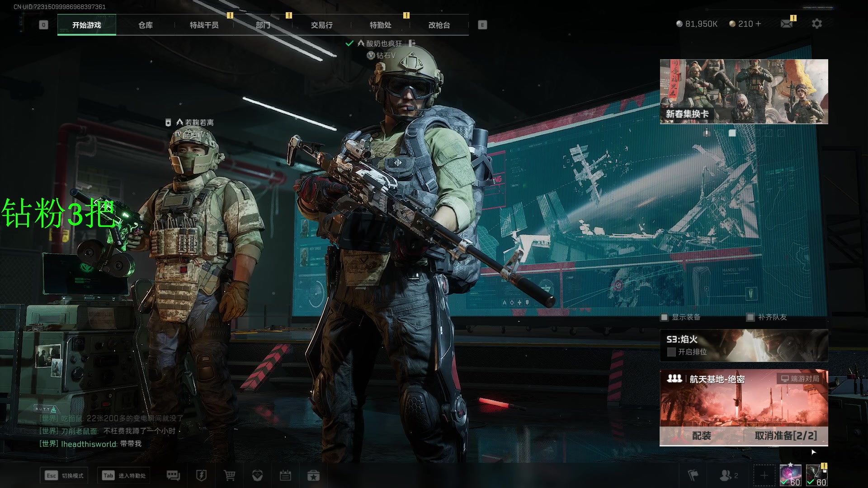Click 取消准备[2/2] to cancel ready
Screen dimensions: 868x488
(x=786, y=436)
